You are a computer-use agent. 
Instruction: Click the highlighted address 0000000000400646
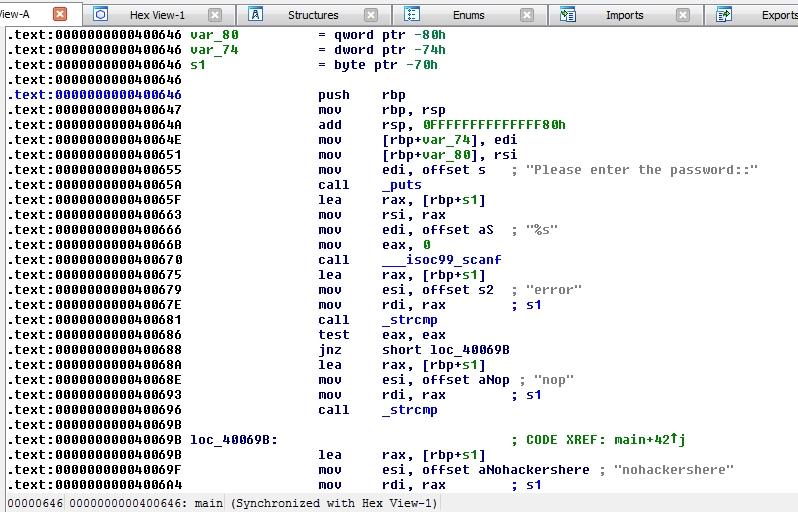(119, 95)
